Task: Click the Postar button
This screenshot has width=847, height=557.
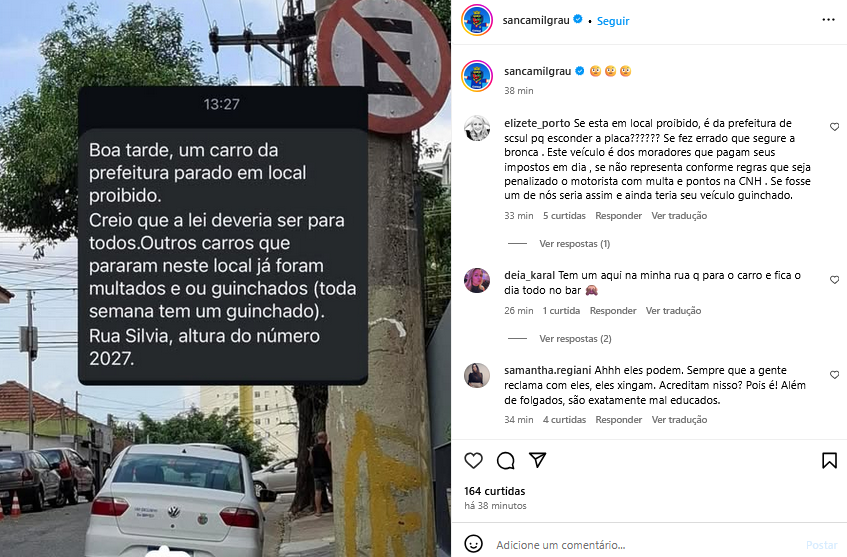Action: pos(821,545)
